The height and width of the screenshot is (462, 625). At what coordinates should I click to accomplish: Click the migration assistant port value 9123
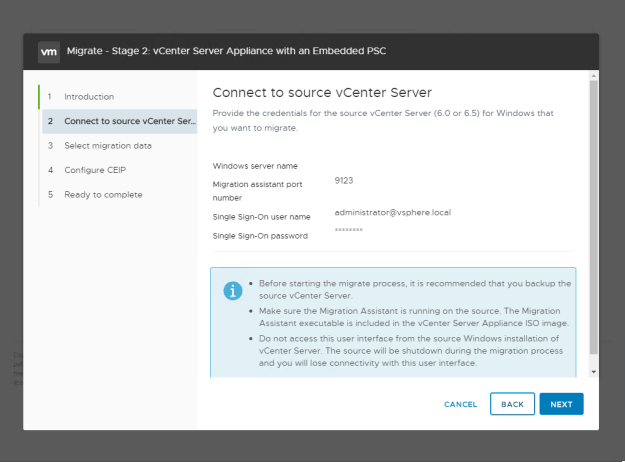344,181
